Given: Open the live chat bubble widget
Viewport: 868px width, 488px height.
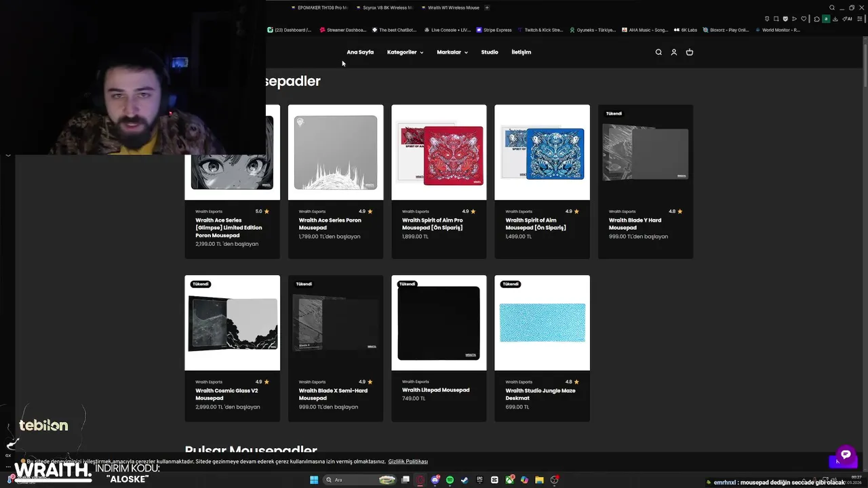Looking at the screenshot, I should tap(846, 455).
